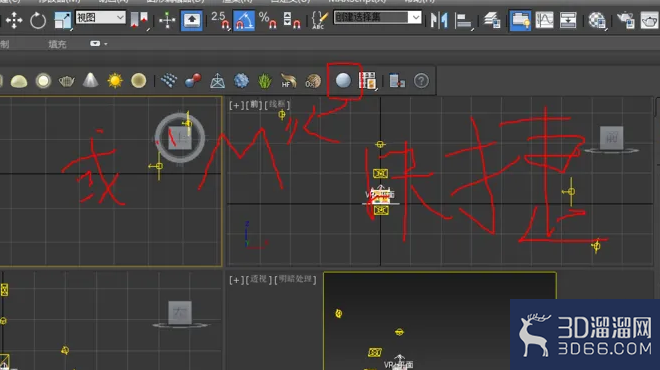The height and width of the screenshot is (370, 660).
Task: Click the blue scatter dots icon
Action: click(x=169, y=80)
